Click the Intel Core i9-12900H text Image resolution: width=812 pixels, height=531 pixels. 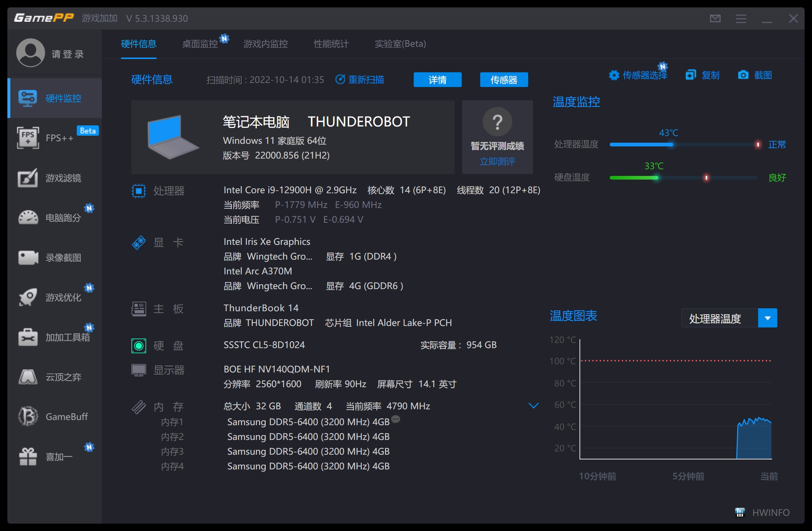tap(290, 190)
